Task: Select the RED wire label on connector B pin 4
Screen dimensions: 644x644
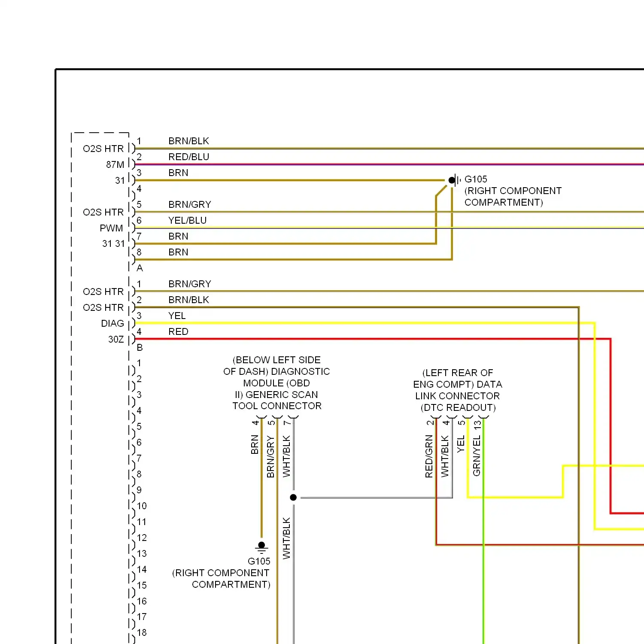Action: 178,332
